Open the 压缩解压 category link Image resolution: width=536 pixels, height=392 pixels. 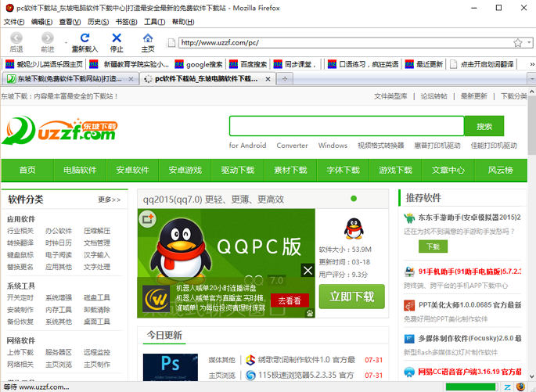[x=97, y=231]
